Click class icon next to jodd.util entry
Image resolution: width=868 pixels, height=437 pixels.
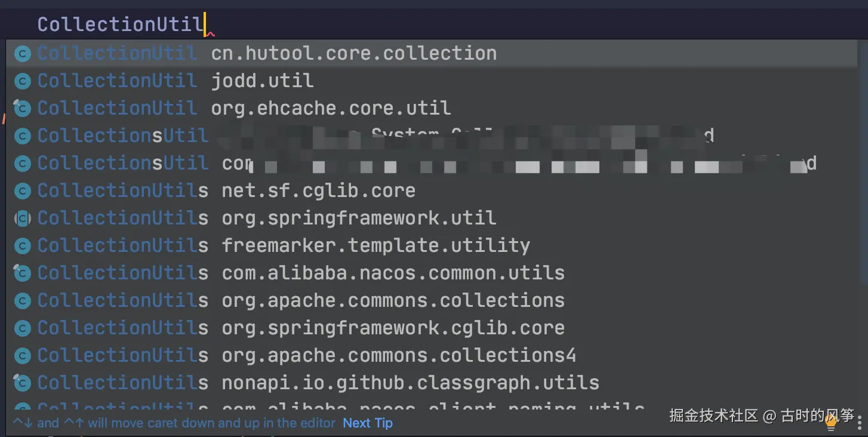click(22, 81)
